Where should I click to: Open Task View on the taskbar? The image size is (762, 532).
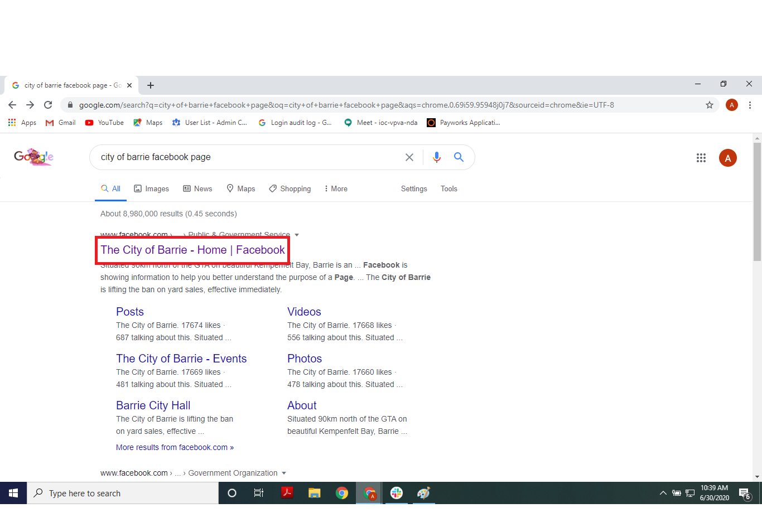pyautogui.click(x=259, y=493)
